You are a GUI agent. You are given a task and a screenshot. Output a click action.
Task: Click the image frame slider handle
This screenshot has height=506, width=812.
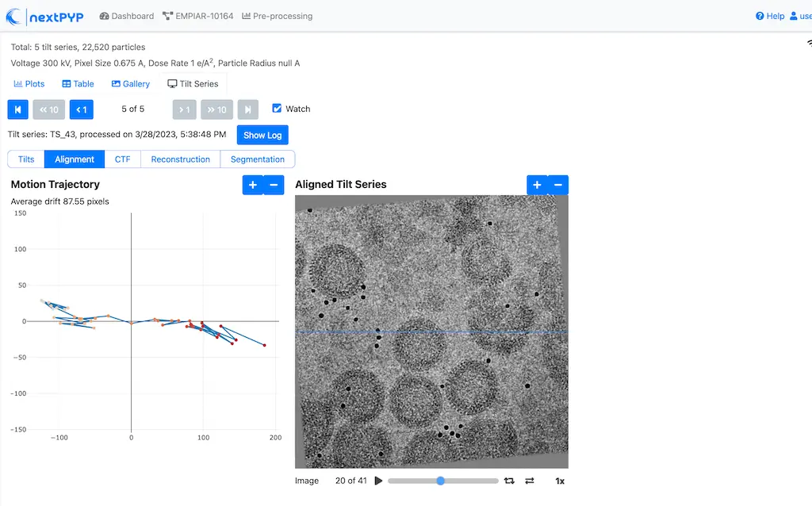tap(441, 481)
